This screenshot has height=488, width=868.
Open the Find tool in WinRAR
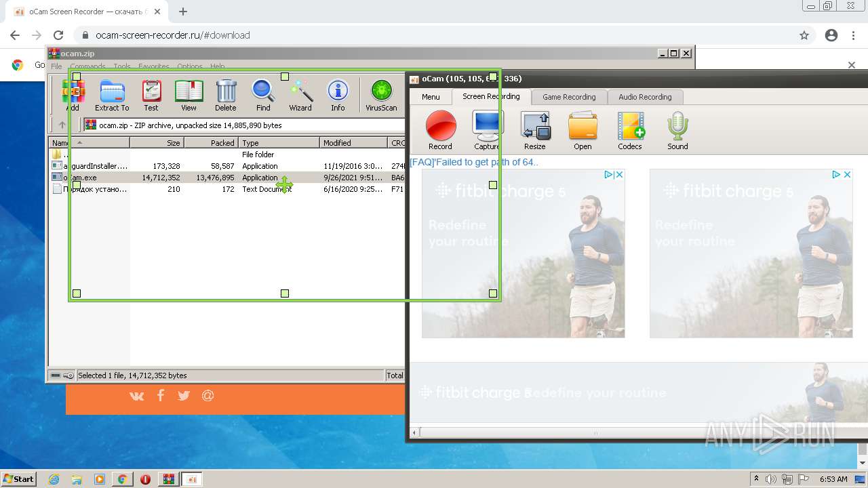(263, 95)
